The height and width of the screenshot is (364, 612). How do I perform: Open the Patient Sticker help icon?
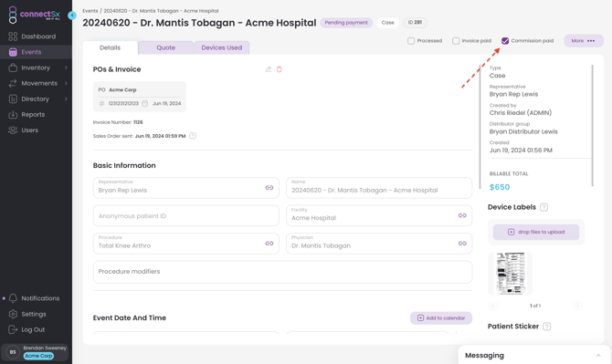(x=547, y=327)
